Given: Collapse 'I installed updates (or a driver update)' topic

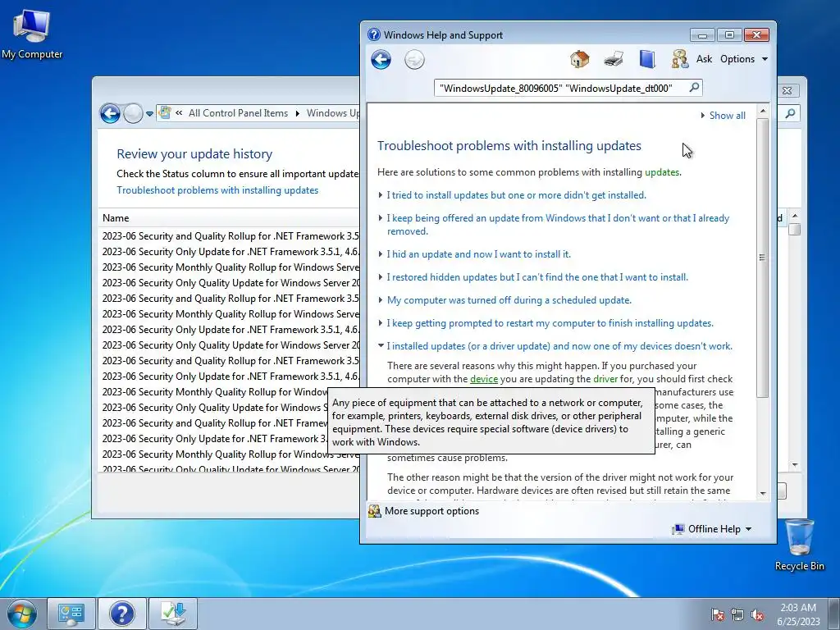Looking at the screenshot, I should coord(559,346).
